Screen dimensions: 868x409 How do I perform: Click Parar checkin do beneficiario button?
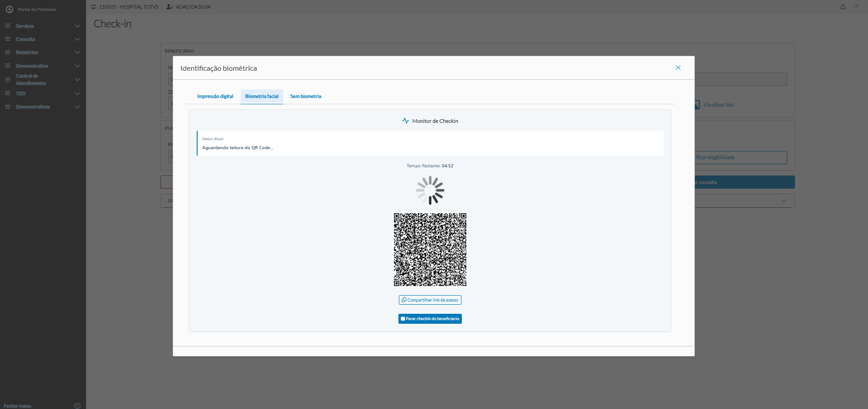(430, 319)
